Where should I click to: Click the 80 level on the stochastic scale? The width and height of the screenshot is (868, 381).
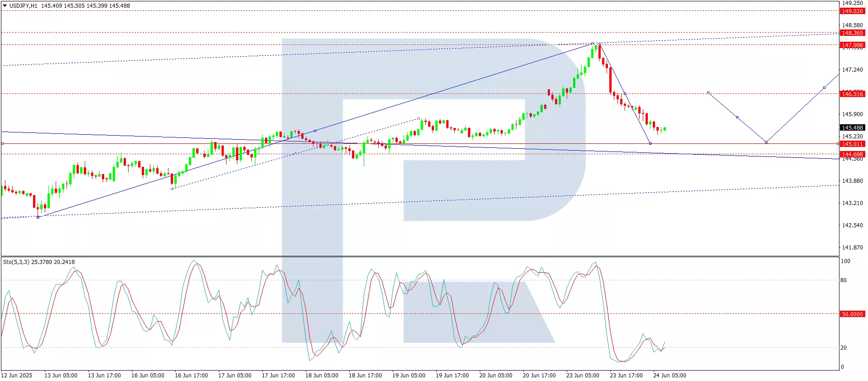pos(844,280)
